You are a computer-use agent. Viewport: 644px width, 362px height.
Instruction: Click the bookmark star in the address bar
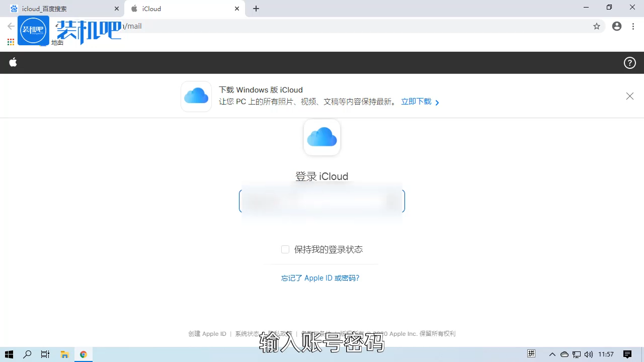click(596, 26)
